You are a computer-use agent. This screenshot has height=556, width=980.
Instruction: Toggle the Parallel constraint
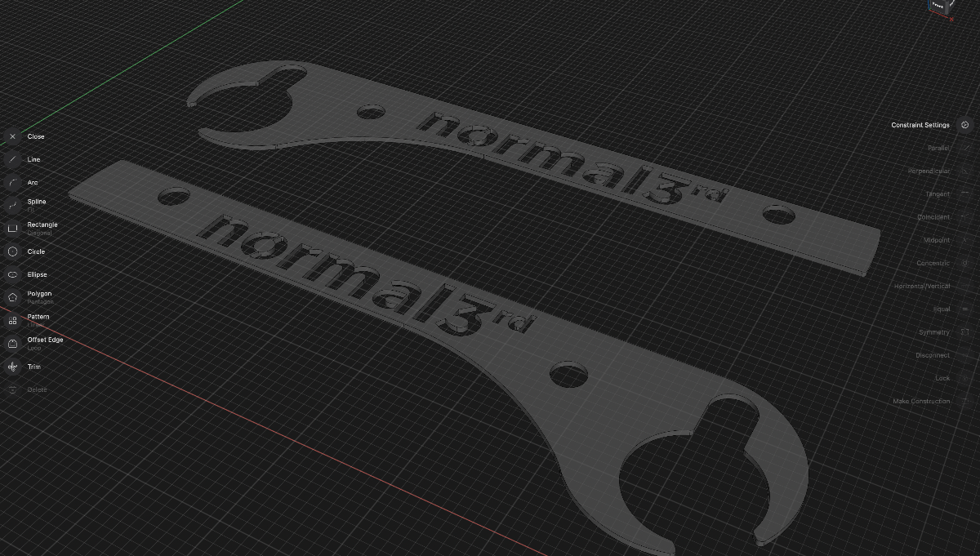[x=938, y=149]
